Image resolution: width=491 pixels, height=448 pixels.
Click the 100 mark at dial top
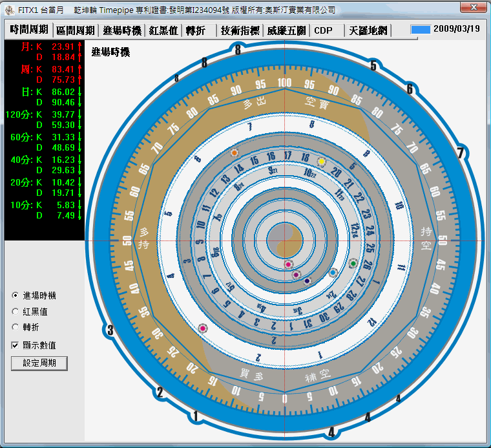coord(285,82)
